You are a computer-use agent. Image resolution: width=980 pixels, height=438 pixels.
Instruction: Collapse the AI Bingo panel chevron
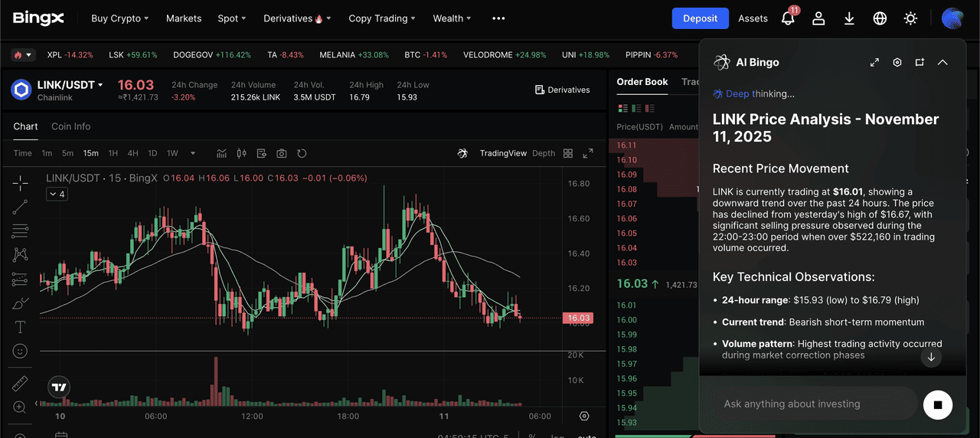(x=942, y=63)
